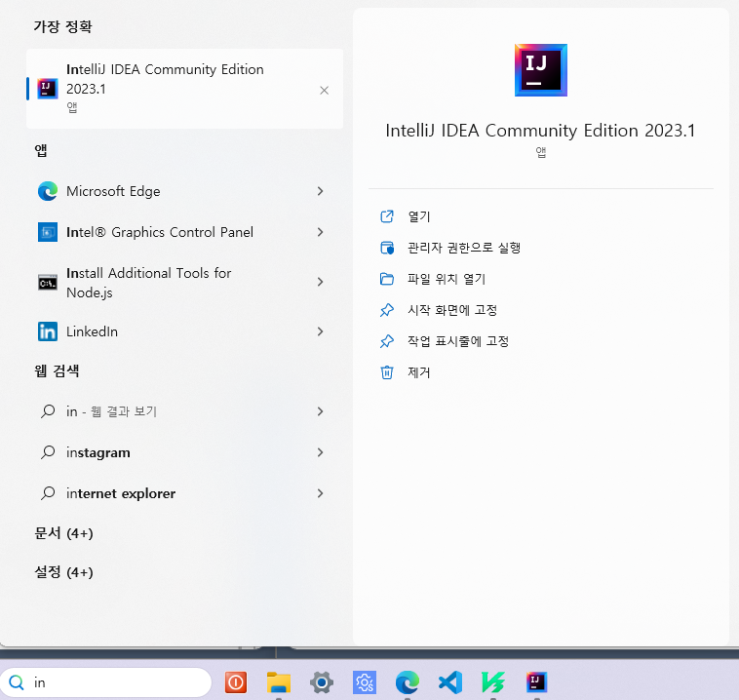Click the Intel Graphics Control Panel icon
The width and height of the screenshot is (739, 700).
coord(48,232)
